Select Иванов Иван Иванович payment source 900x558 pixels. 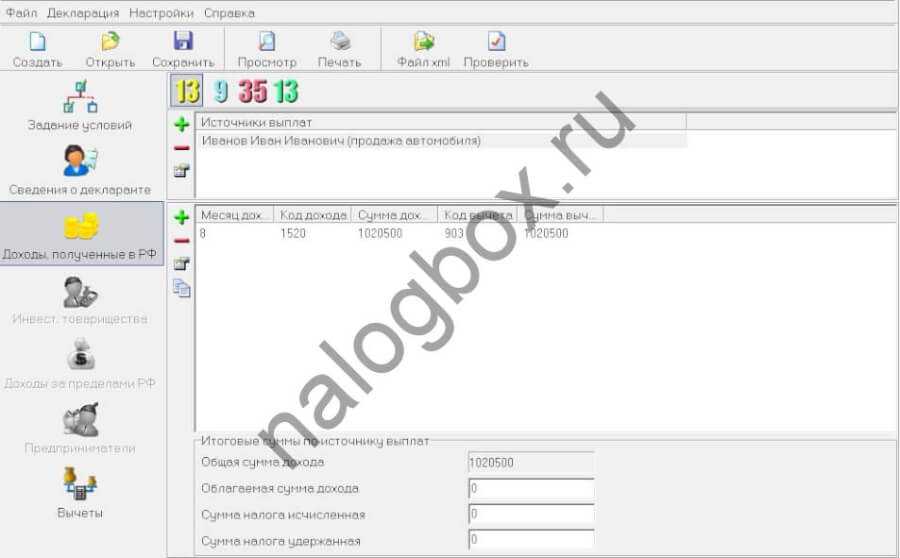pyautogui.click(x=341, y=141)
